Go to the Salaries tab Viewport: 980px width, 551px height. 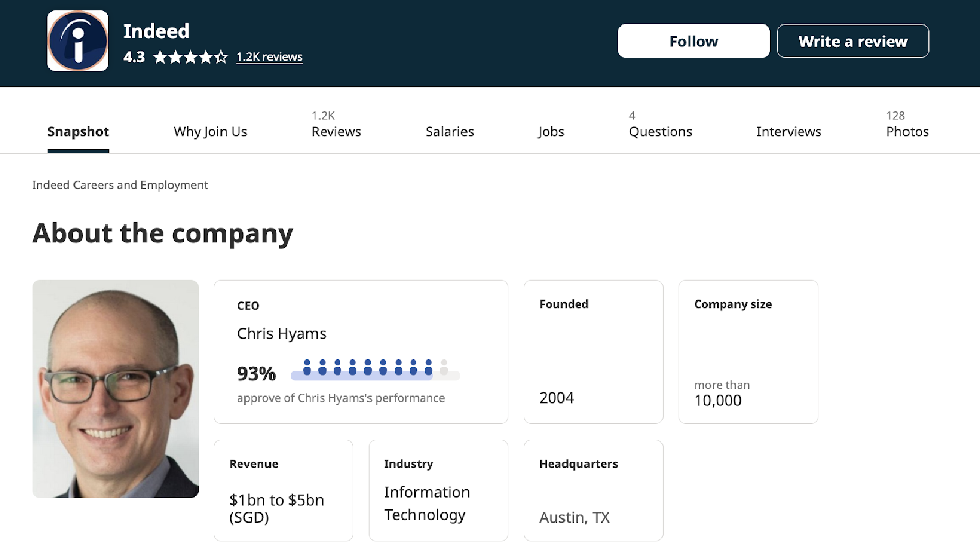450,131
